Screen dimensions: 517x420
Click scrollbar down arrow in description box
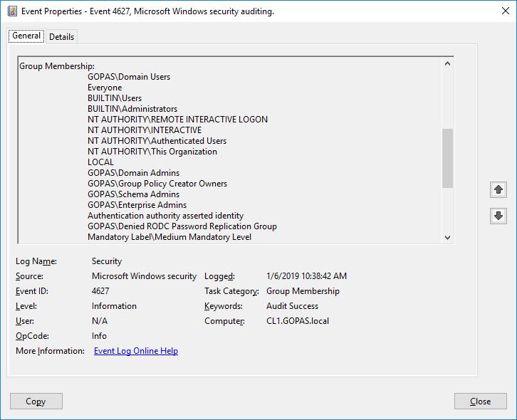[447, 237]
